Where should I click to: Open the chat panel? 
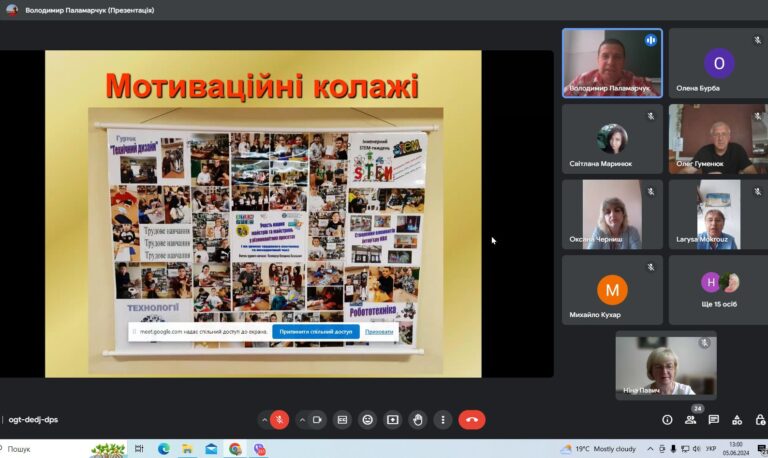pos(714,420)
